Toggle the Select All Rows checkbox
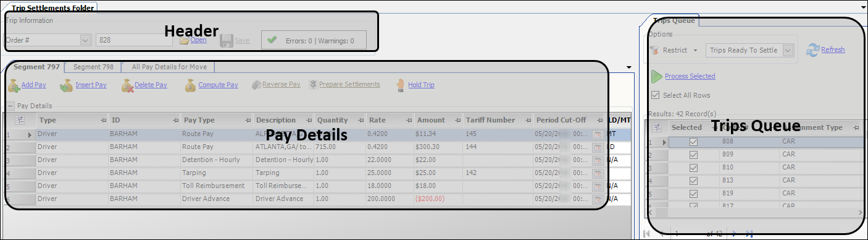 tap(656, 95)
